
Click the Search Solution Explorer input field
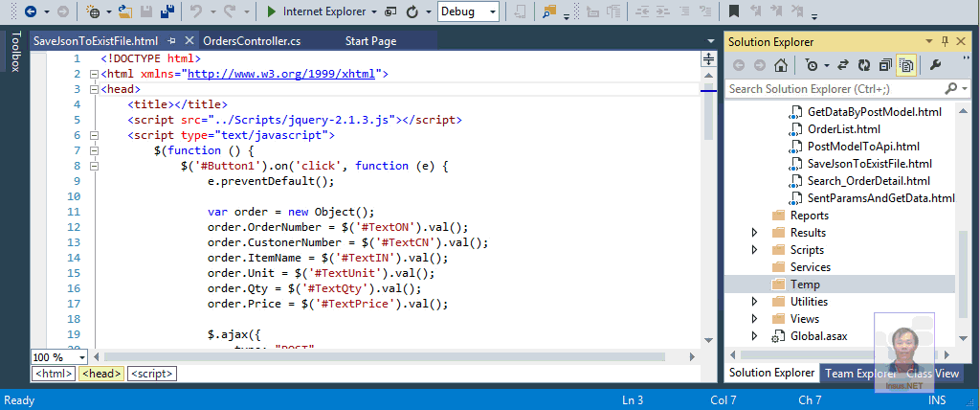(835, 89)
